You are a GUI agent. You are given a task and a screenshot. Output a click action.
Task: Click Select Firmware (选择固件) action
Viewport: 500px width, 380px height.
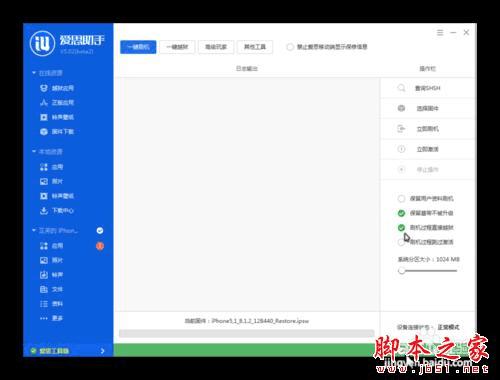tap(427, 108)
